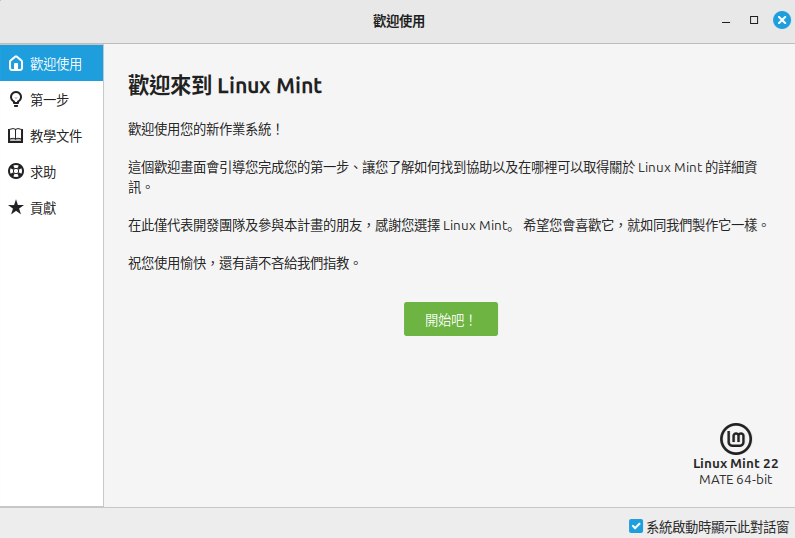Go to the 求助 section
The image size is (795, 538).
coord(43,172)
